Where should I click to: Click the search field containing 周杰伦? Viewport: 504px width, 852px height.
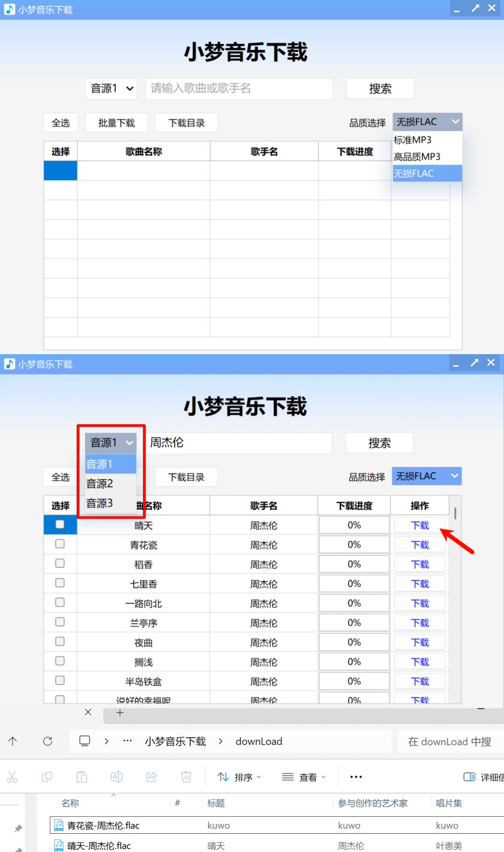pyautogui.click(x=239, y=443)
